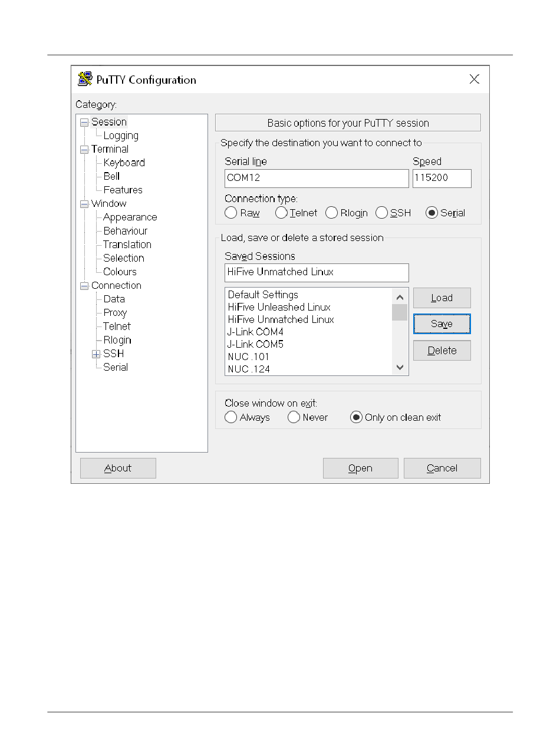
Task: Open the Telnet category in tree
Action: pyautogui.click(x=117, y=326)
